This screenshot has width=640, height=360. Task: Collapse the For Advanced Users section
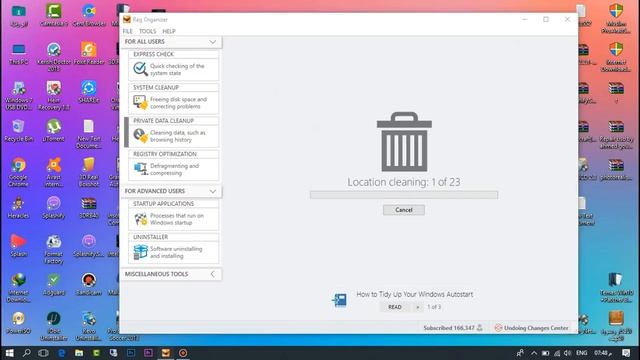coord(213,191)
